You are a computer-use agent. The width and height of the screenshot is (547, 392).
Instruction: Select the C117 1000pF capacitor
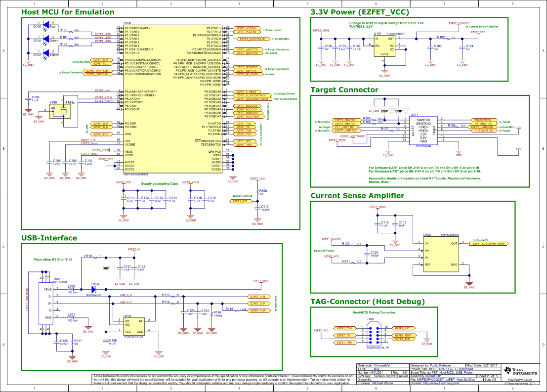tap(257, 208)
